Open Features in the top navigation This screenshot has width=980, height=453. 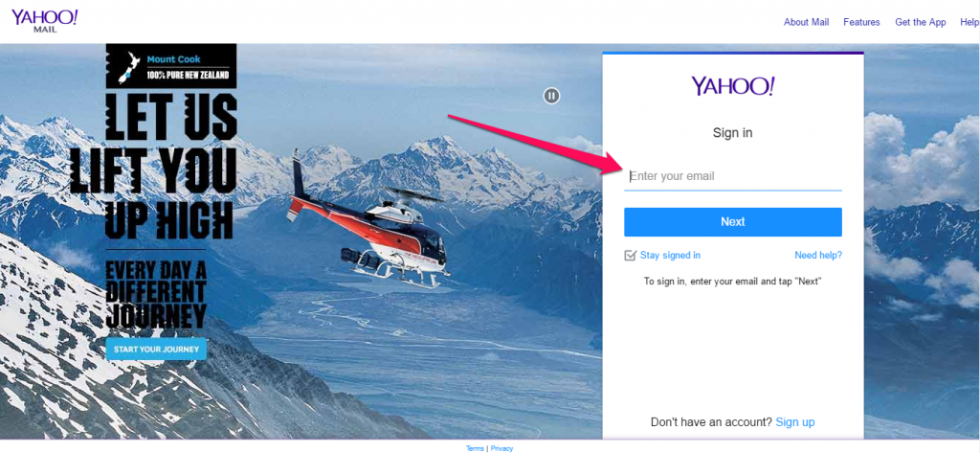[x=861, y=22]
